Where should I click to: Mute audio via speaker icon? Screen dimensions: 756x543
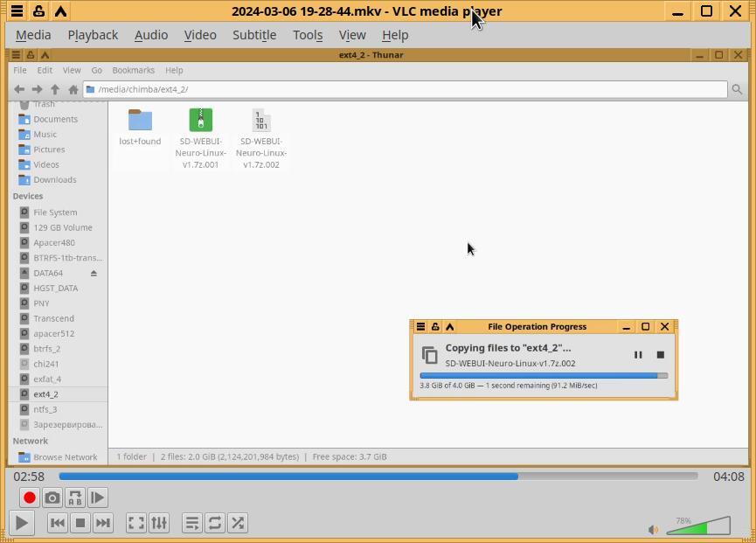(x=653, y=530)
